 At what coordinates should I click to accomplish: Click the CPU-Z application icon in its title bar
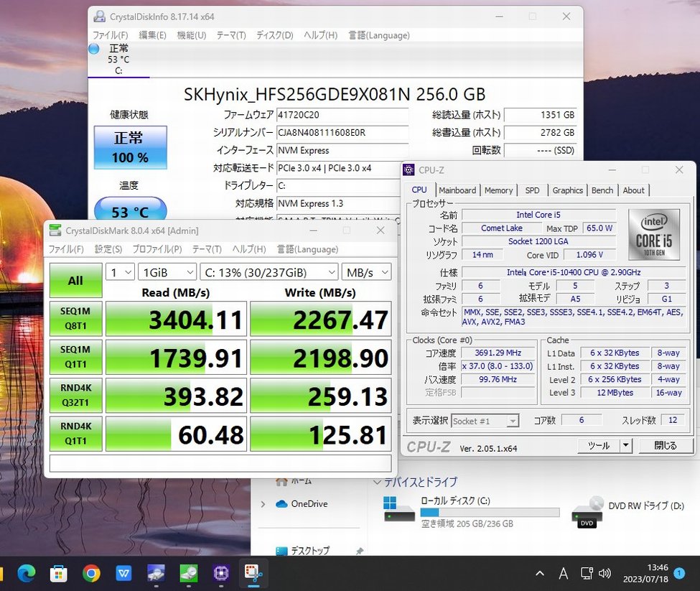(409, 170)
